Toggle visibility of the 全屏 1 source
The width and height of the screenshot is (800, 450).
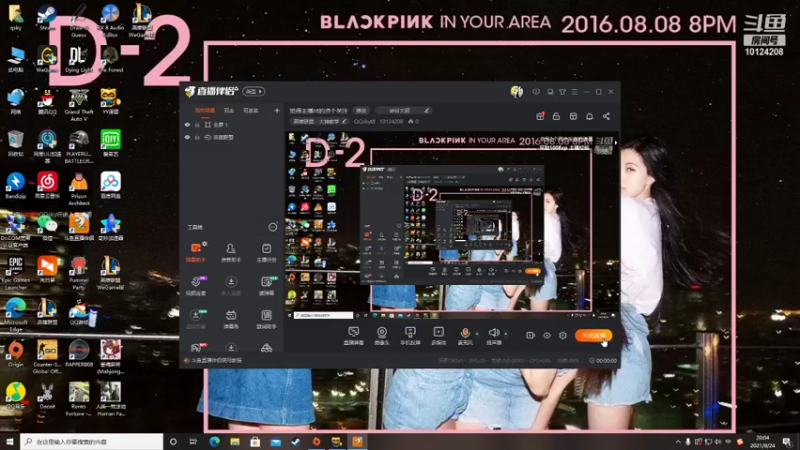[187, 124]
